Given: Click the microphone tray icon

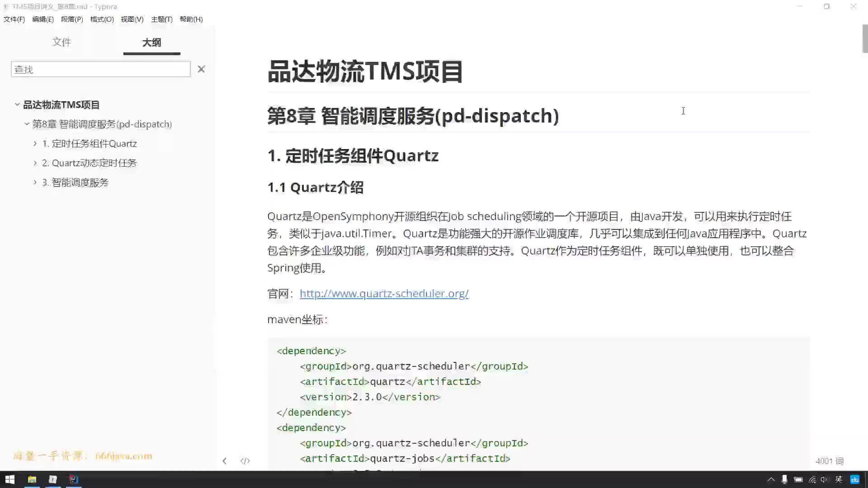Looking at the screenshot, I should point(784,480).
